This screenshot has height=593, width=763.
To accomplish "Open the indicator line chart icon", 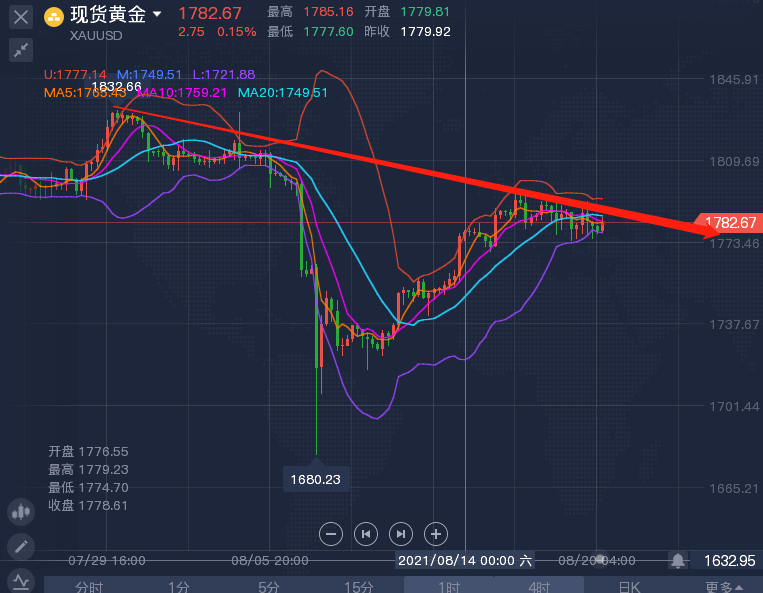I will tap(20, 580).
